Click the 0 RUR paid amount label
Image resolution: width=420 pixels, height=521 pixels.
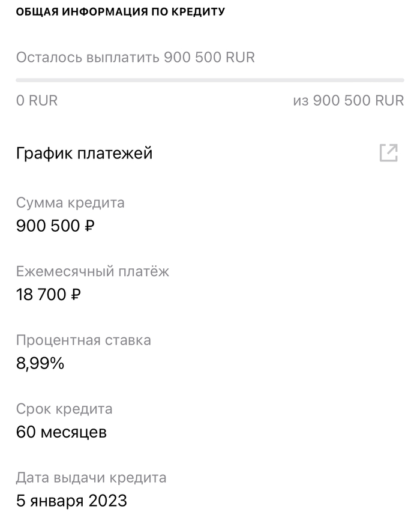coord(37,100)
